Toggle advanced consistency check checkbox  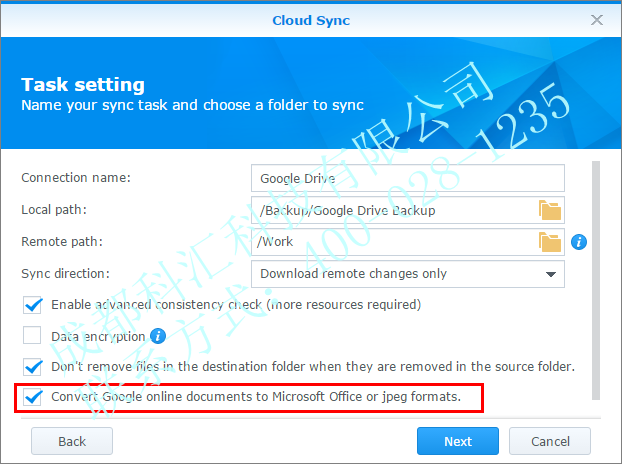click(x=32, y=305)
